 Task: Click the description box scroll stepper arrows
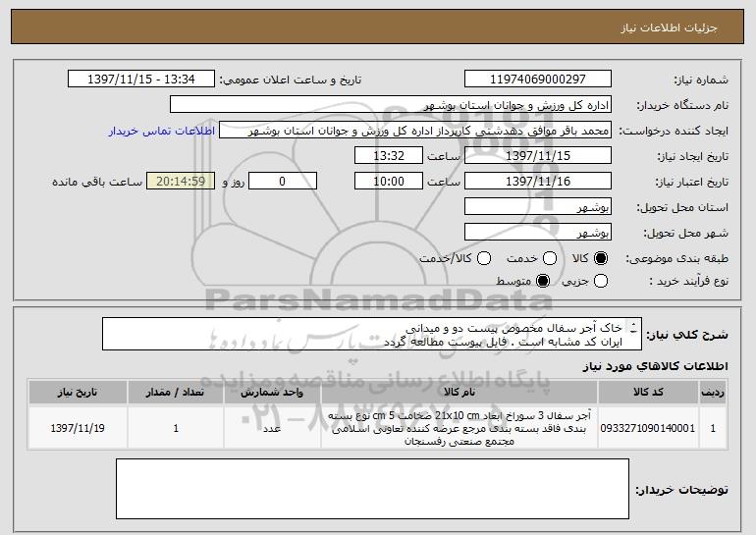coord(633,328)
